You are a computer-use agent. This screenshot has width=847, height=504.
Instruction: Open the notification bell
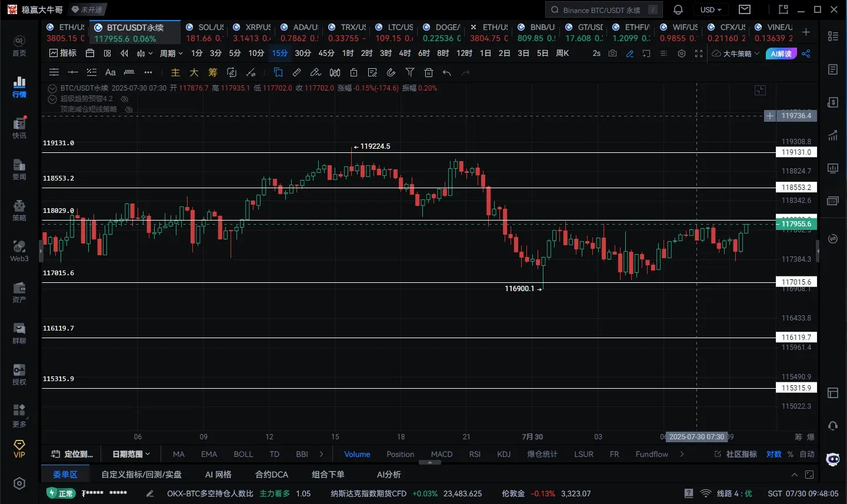tap(678, 9)
